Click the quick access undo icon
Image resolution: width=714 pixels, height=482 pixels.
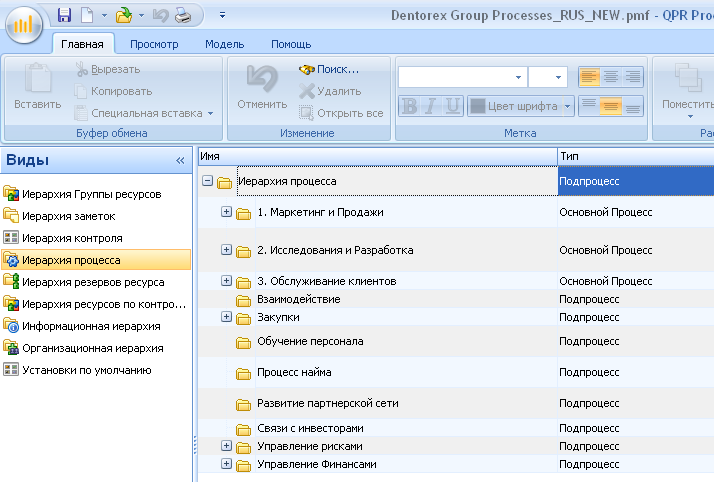coord(160,15)
